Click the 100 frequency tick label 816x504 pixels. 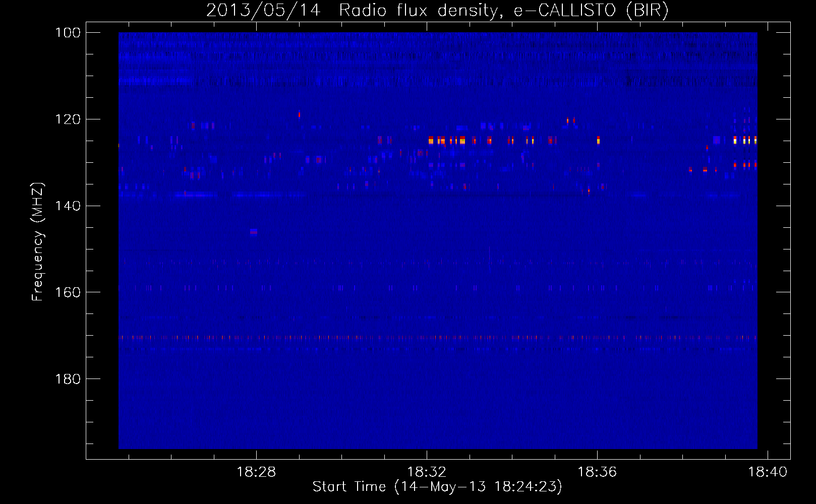pyautogui.click(x=67, y=33)
